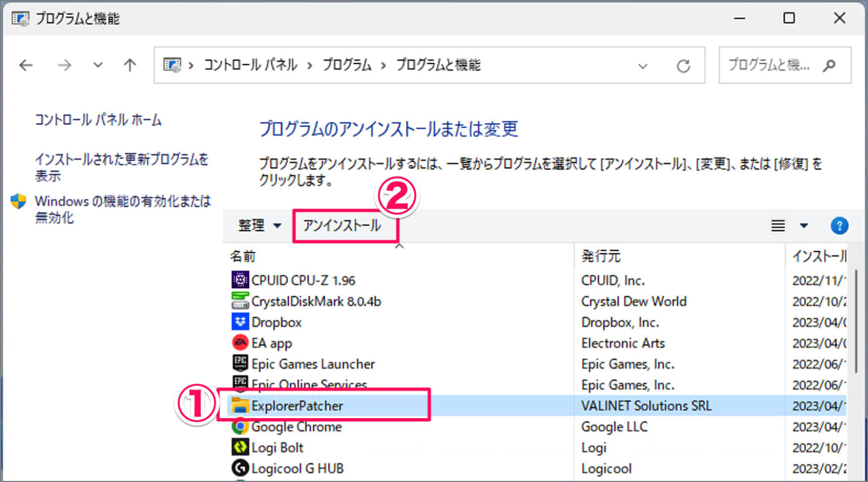
Task: Expand the address bar history dropdown
Action: point(643,66)
